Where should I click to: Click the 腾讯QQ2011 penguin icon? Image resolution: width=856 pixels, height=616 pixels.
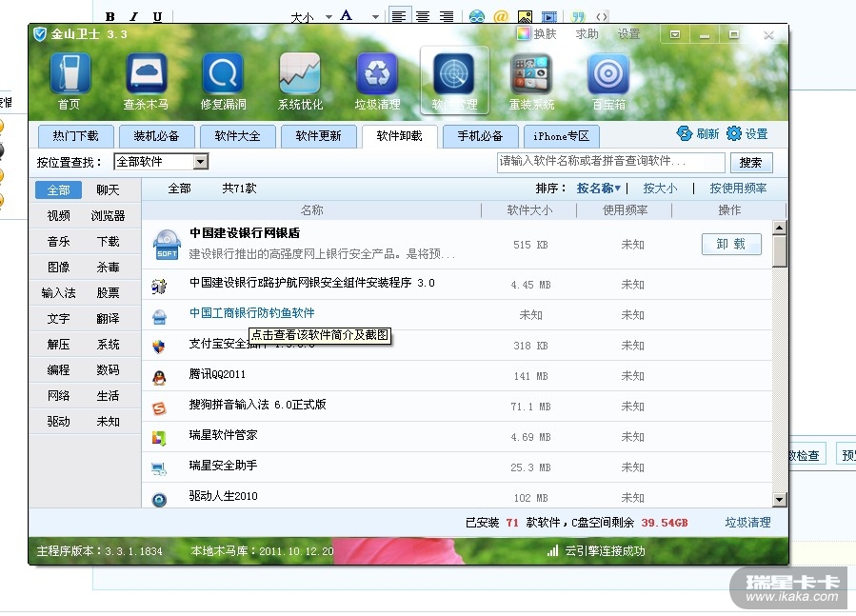[x=159, y=377]
